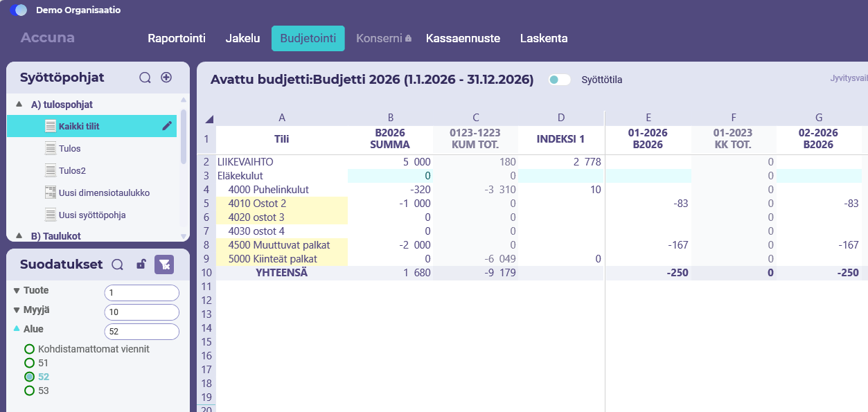Expand the Myyjä filter
Image resolution: width=868 pixels, height=412 pixels.
coord(17,310)
